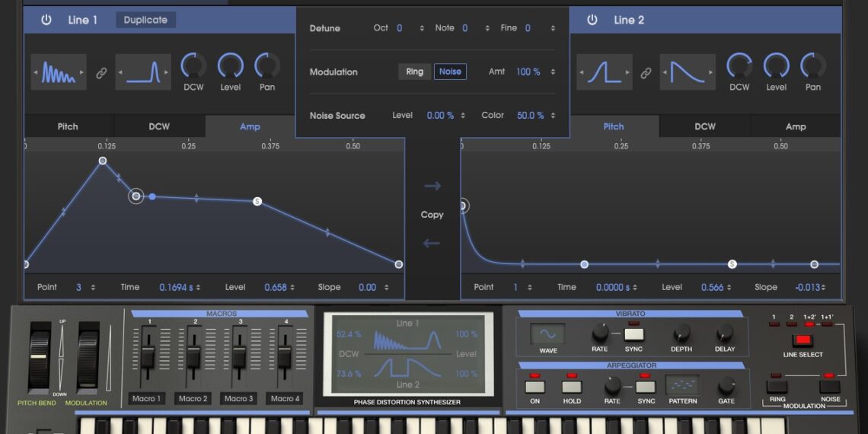Open Line 2 Pitch envelope tab
The width and height of the screenshot is (868, 434).
tap(614, 126)
